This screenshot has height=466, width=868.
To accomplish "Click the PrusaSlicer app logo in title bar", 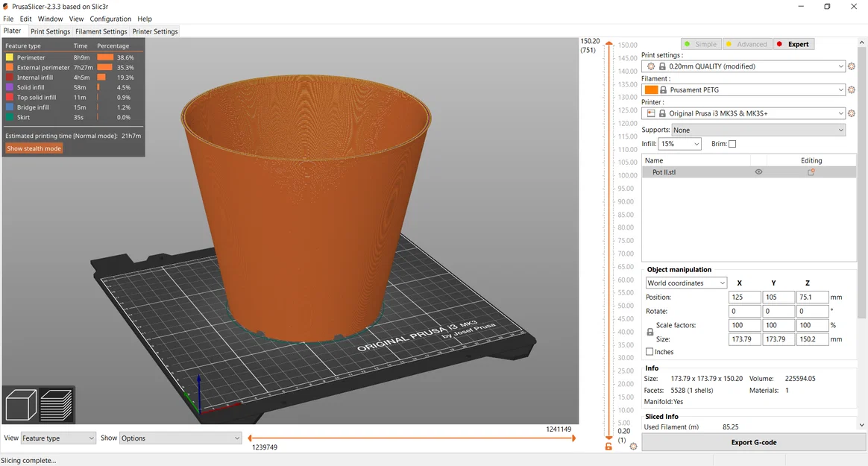I will (5, 7).
